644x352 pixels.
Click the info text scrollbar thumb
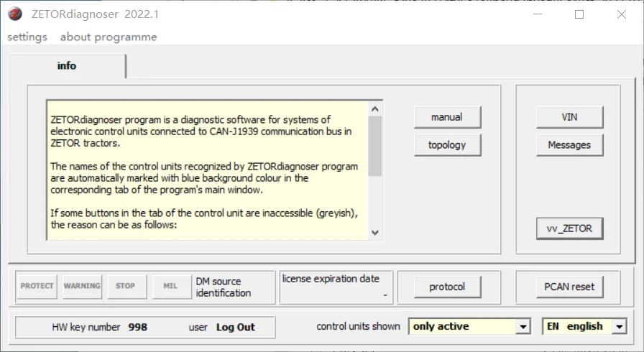[374, 146]
